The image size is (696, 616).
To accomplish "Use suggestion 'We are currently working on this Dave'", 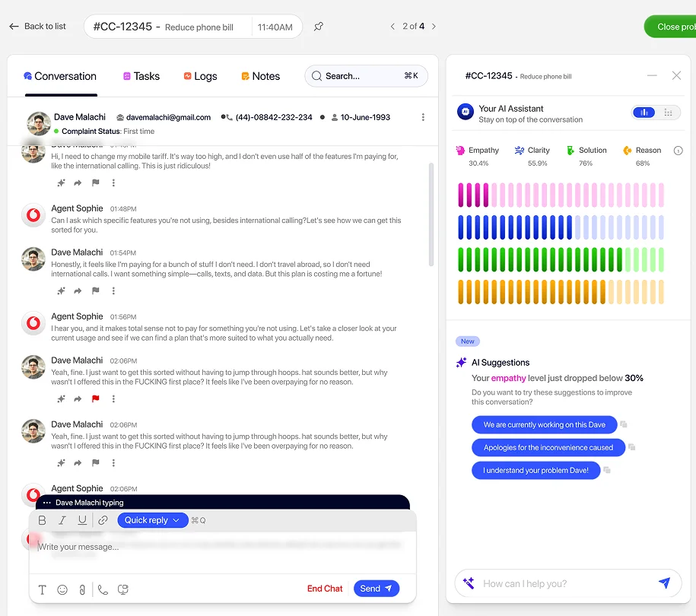I will click(544, 424).
